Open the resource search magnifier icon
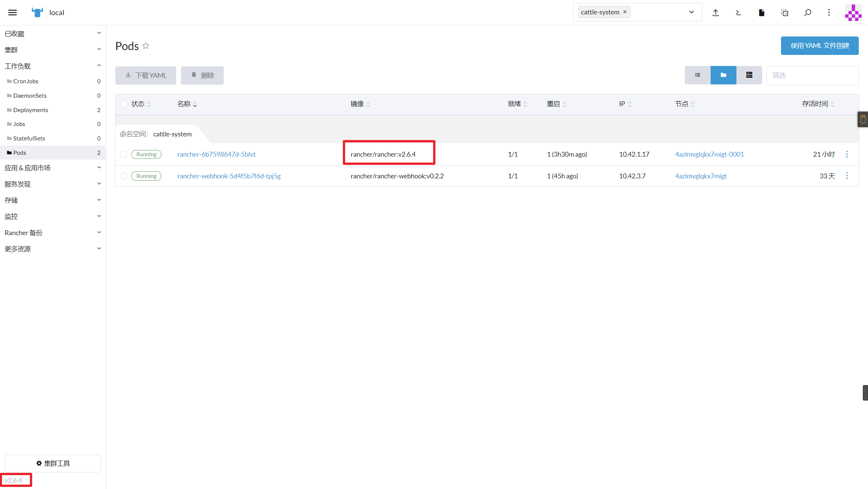The image size is (868, 489). (x=808, y=13)
